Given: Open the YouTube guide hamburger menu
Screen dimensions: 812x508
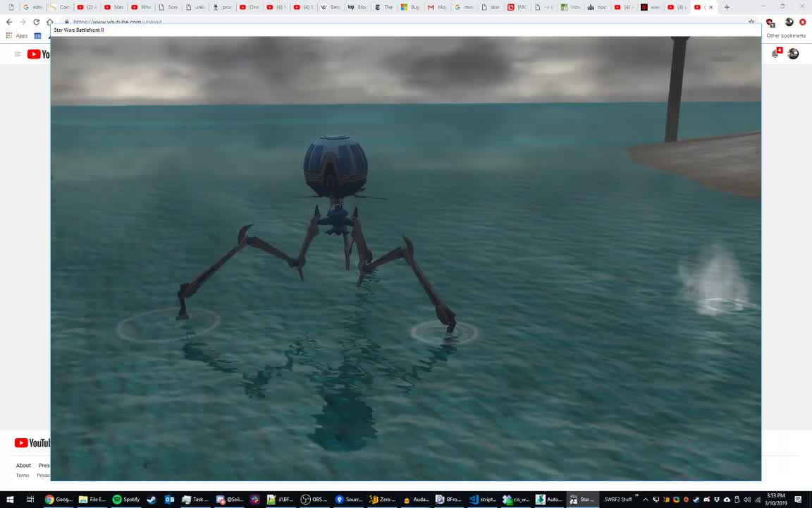Looking at the screenshot, I should (x=17, y=54).
